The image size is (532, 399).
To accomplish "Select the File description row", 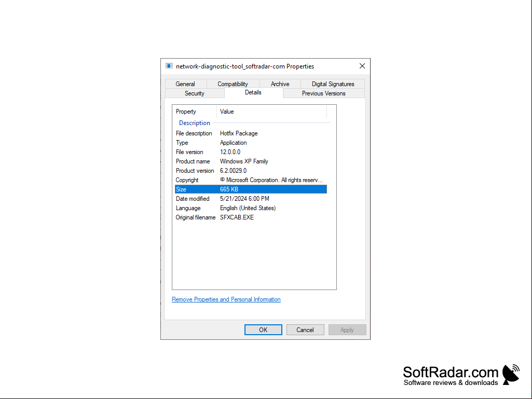I will [251, 133].
